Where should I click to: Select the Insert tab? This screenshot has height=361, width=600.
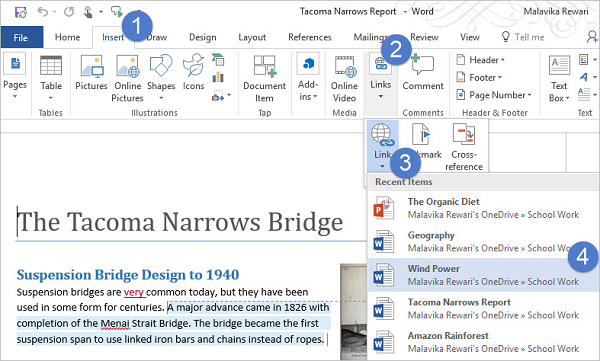tap(113, 37)
